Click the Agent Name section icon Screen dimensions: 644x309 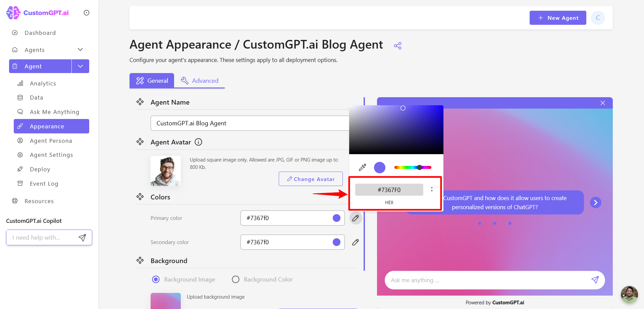pos(140,102)
